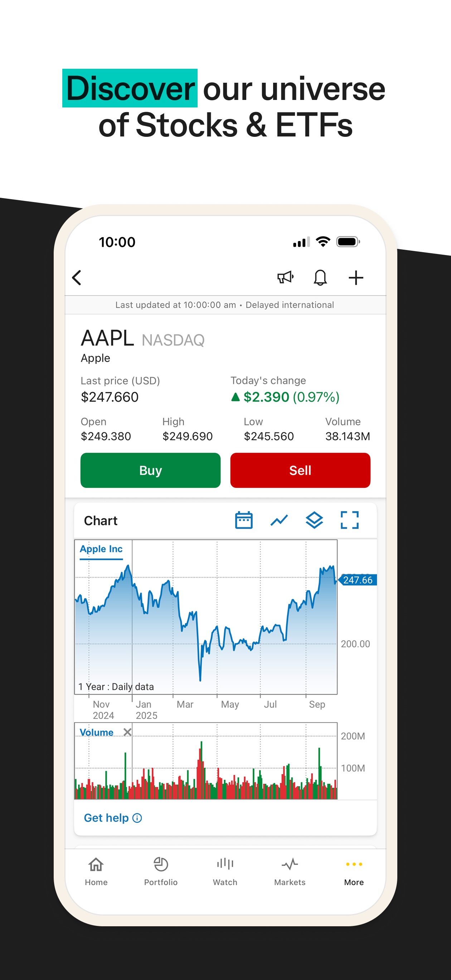Tap the red Sell button
The height and width of the screenshot is (980, 451).
(300, 470)
